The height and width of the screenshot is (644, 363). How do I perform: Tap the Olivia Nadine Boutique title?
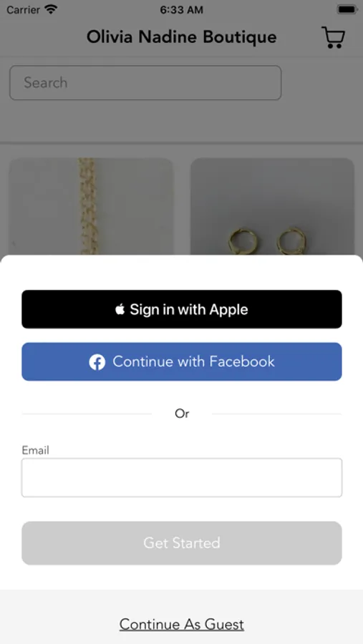(182, 37)
